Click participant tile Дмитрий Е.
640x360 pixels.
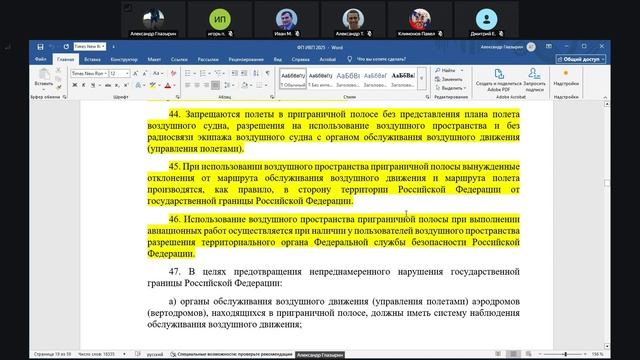486,19
